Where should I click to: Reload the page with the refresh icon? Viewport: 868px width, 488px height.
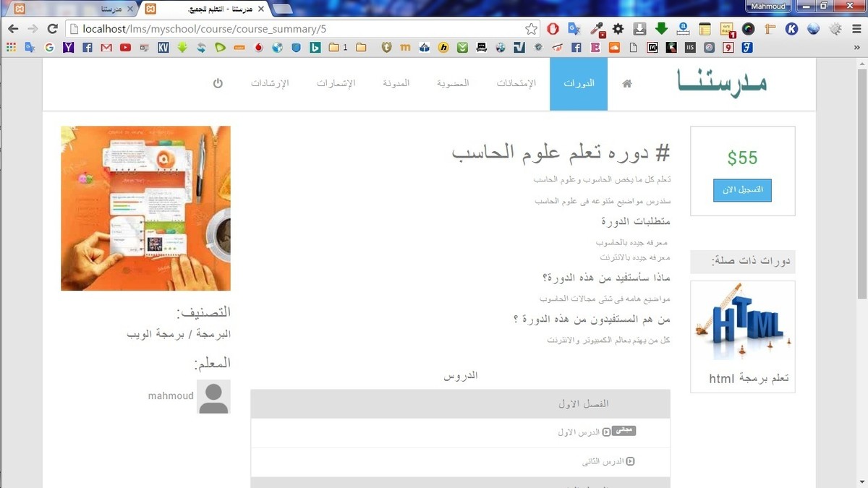click(52, 29)
